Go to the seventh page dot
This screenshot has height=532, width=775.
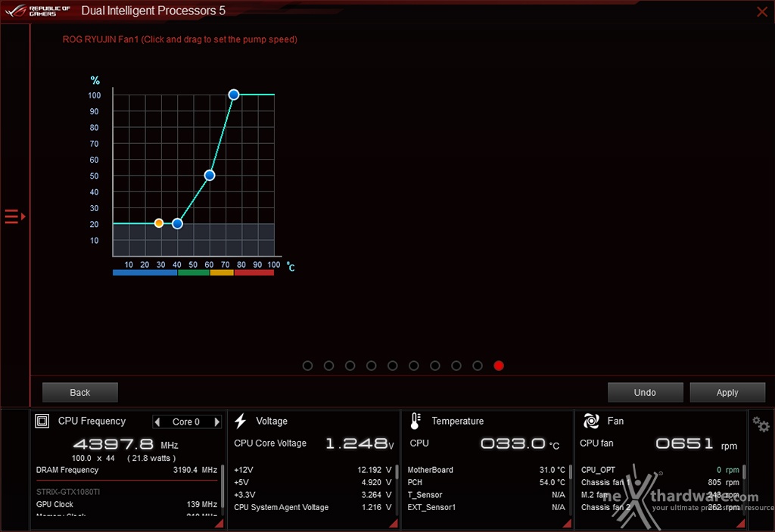435,366
